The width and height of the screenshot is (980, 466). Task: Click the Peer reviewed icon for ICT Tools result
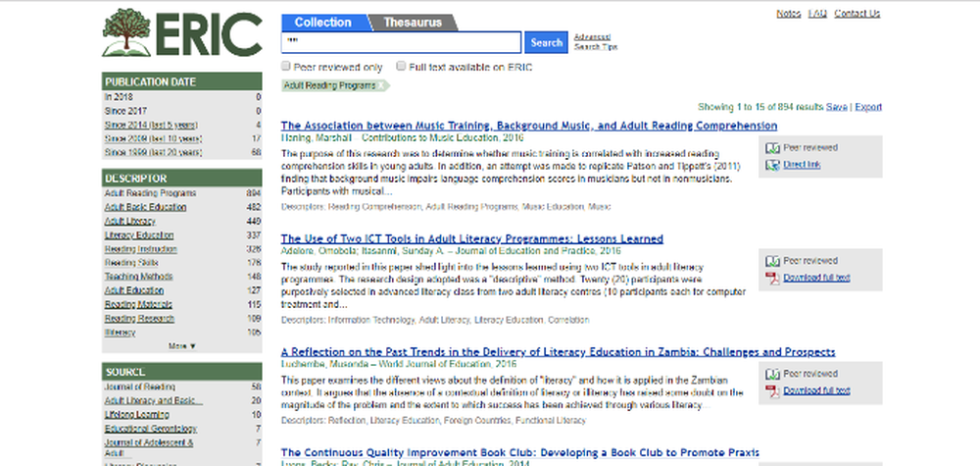click(x=772, y=261)
